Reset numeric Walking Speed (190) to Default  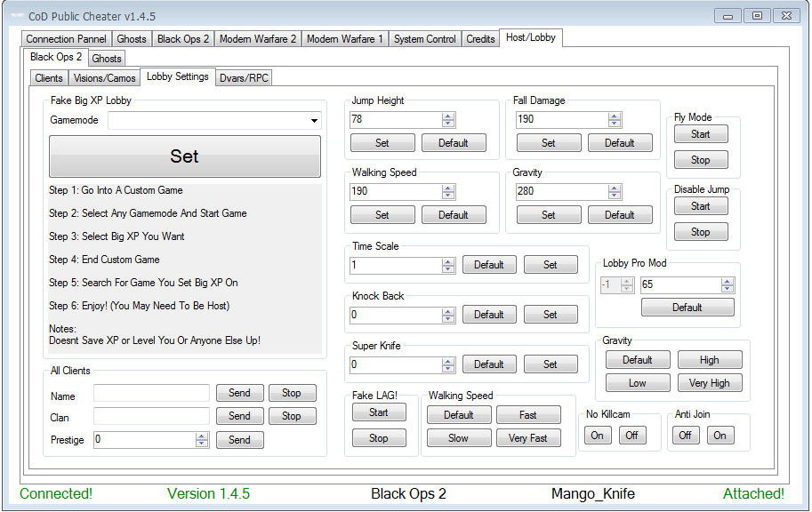[x=454, y=215]
